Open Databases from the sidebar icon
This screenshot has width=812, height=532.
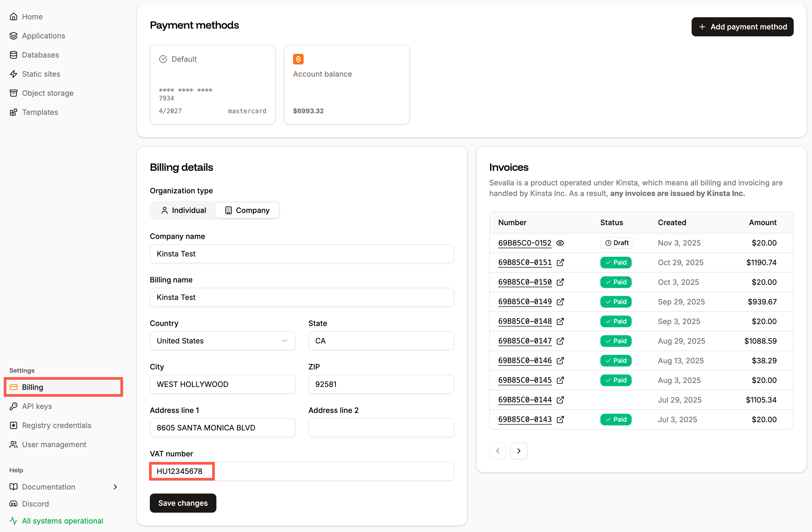14,55
